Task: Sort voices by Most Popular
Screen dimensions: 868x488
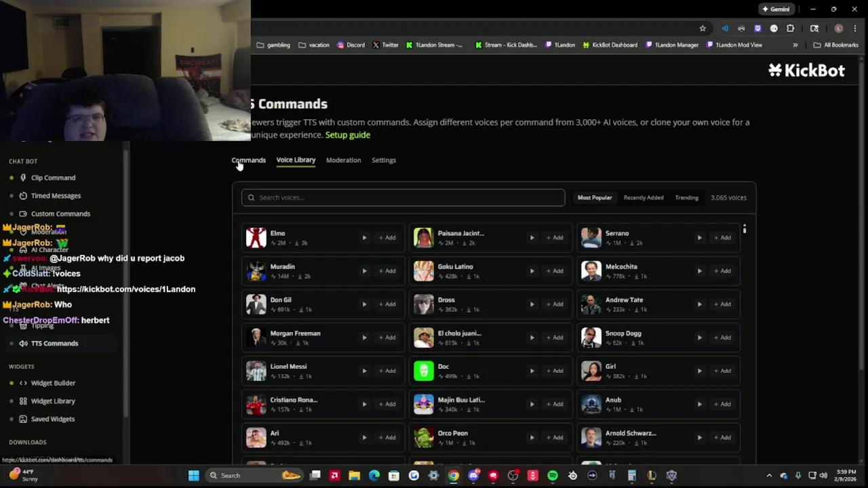Action: [595, 197]
